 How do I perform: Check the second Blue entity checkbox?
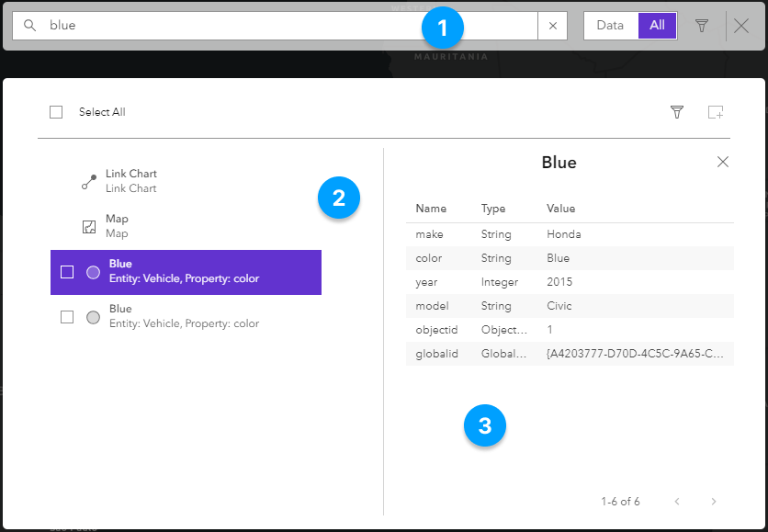(67, 317)
